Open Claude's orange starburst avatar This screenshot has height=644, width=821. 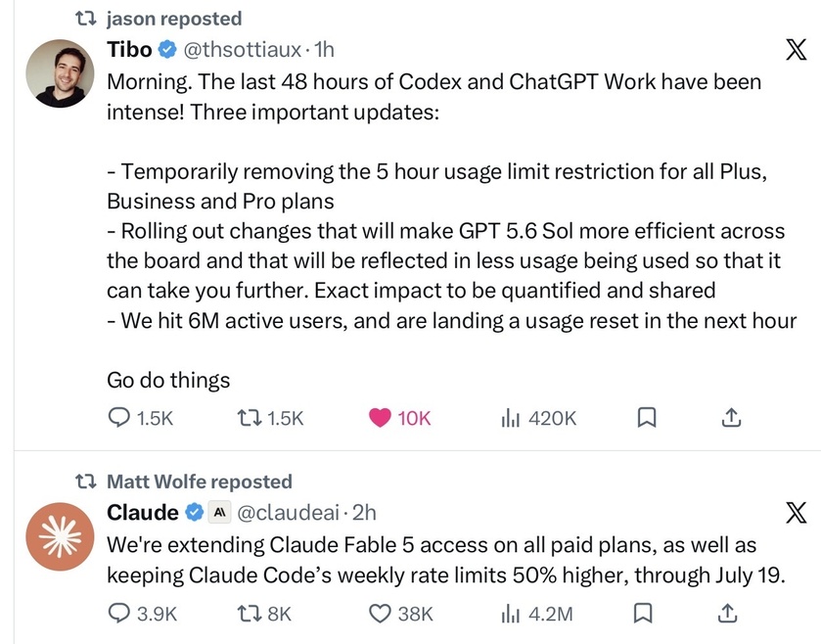(x=61, y=536)
